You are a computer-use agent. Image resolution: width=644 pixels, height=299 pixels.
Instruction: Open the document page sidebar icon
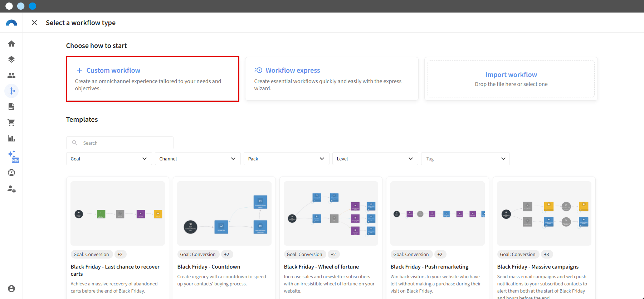11,107
